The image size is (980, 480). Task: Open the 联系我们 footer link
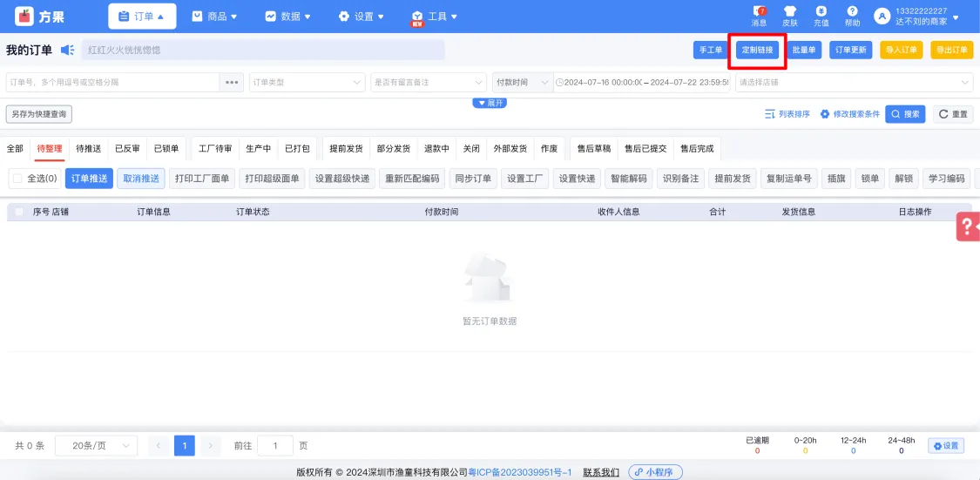tap(601, 472)
